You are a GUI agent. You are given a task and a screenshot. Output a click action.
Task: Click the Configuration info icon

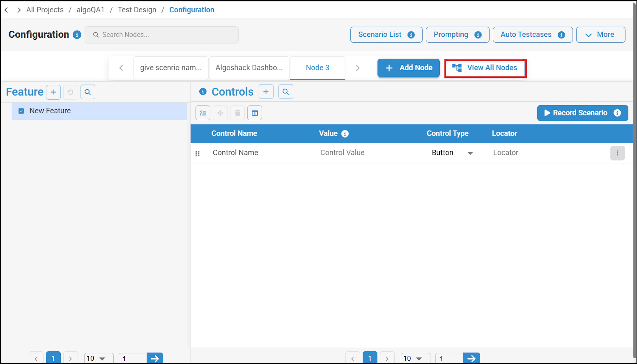pos(77,34)
